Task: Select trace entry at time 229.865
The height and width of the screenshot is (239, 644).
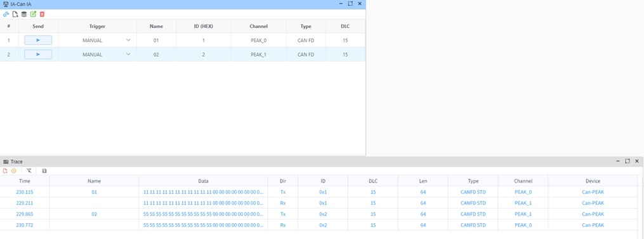Action: 24,214
